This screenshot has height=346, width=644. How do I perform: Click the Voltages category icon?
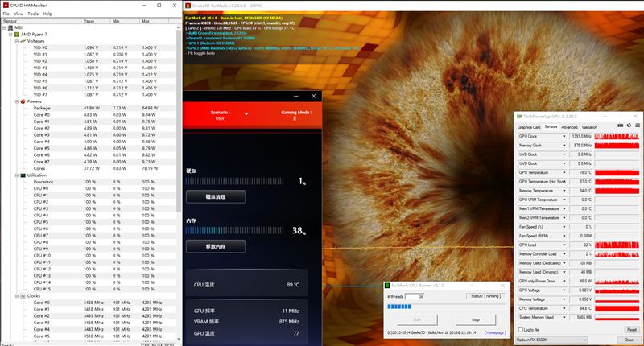(23, 41)
